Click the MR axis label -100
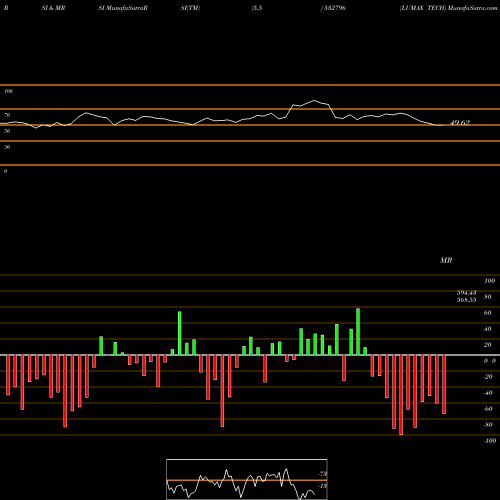The width and height of the screenshot is (500, 500). (490, 441)
